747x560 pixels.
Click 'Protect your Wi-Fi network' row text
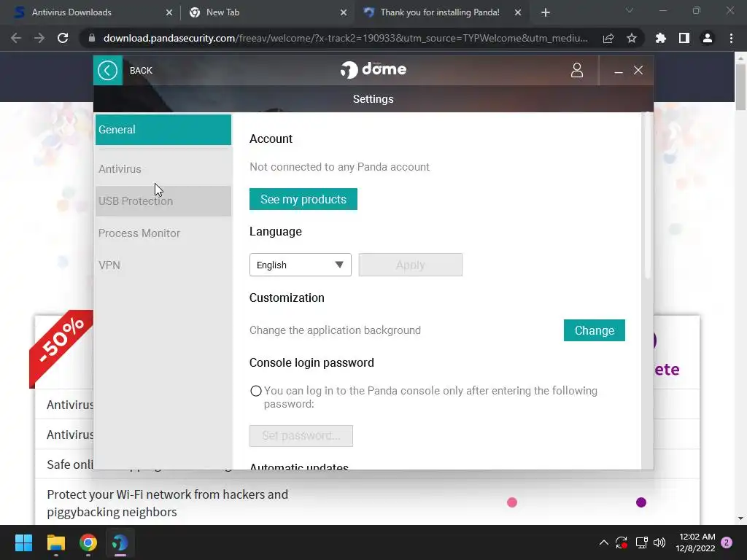click(167, 503)
